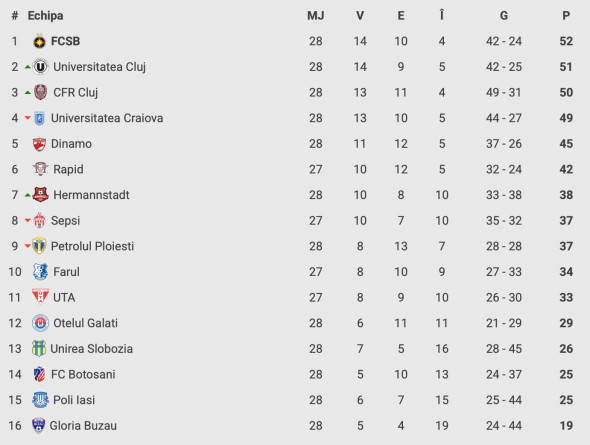The image size is (590, 445).
Task: Click the Otelul Galati round badge
Action: click(x=40, y=323)
